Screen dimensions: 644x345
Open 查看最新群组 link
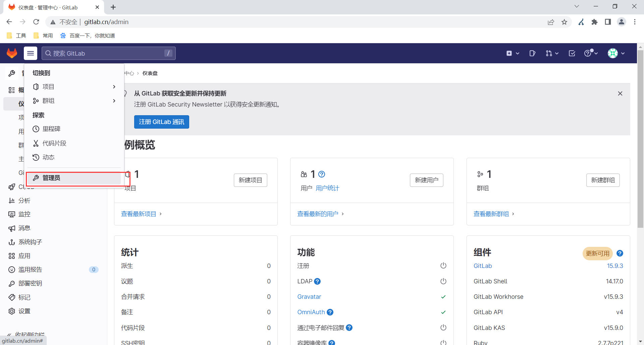coord(491,214)
